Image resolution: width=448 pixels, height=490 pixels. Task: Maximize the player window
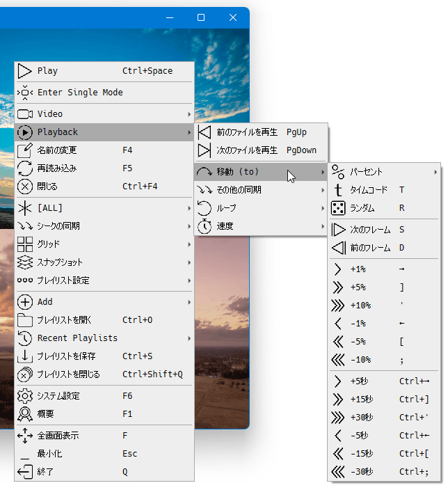[x=201, y=17]
